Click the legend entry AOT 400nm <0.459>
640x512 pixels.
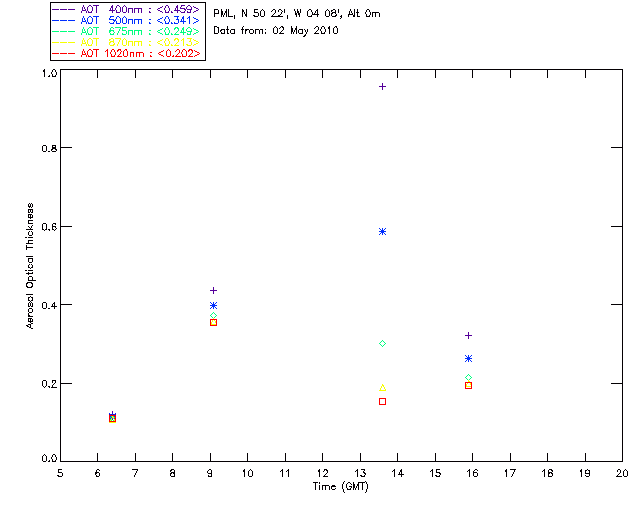[x=126, y=9]
